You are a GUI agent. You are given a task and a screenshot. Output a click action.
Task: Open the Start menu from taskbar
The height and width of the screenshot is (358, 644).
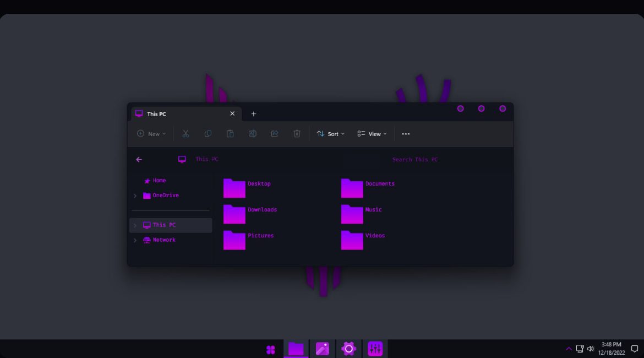pos(270,349)
